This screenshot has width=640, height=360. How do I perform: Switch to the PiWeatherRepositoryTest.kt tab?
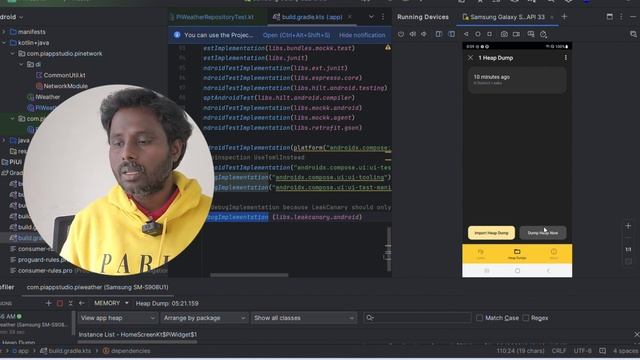(x=215, y=17)
